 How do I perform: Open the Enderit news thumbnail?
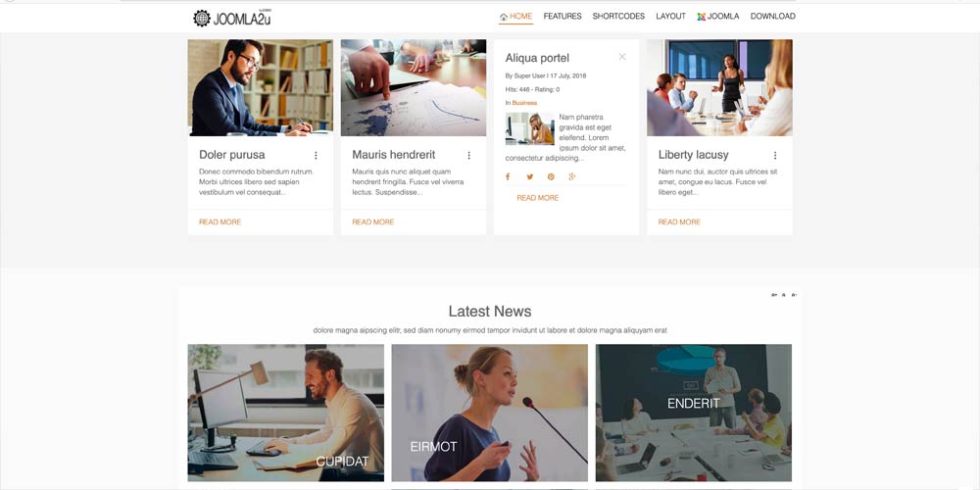tap(694, 413)
